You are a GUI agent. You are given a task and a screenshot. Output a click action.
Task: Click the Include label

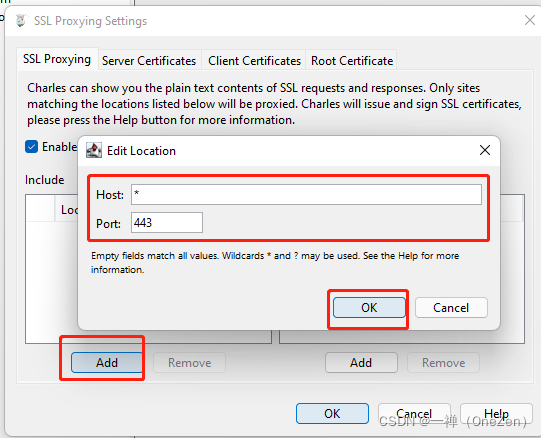(x=45, y=180)
